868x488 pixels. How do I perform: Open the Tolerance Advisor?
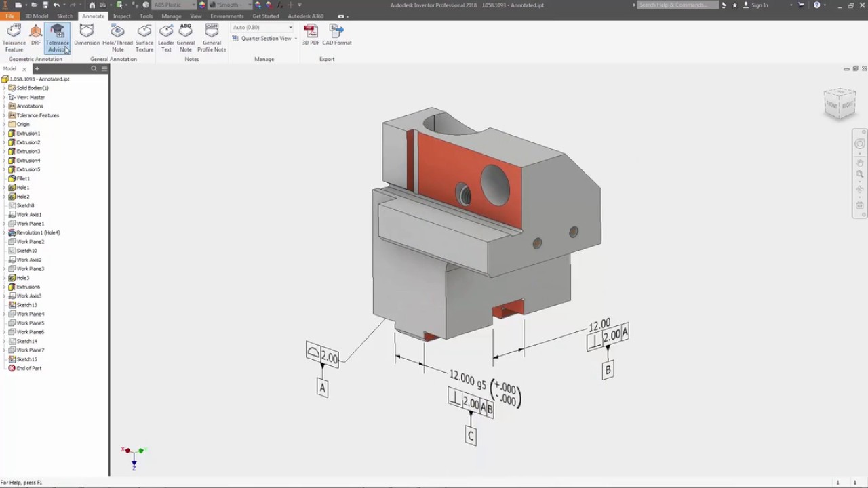58,38
